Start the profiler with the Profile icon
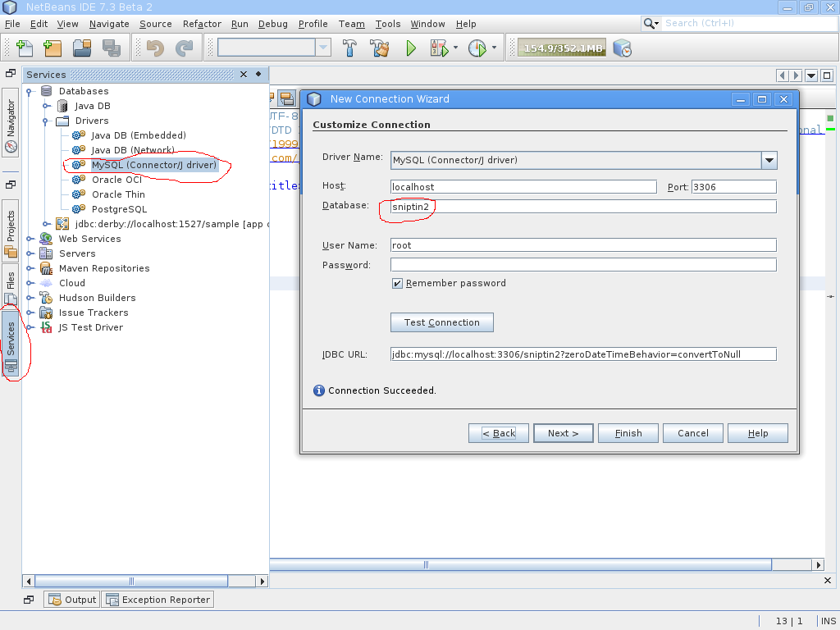This screenshot has width=840, height=630. point(476,48)
